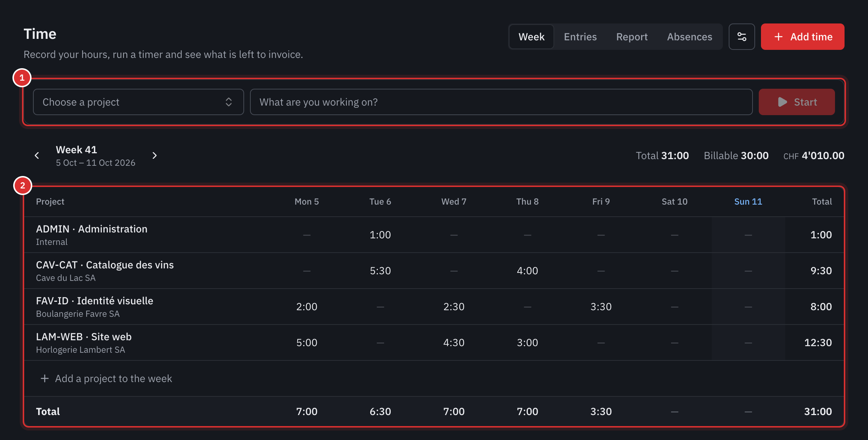Viewport: 868px width, 440px height.
Task: Click Add a project to the week
Action: coord(106,378)
